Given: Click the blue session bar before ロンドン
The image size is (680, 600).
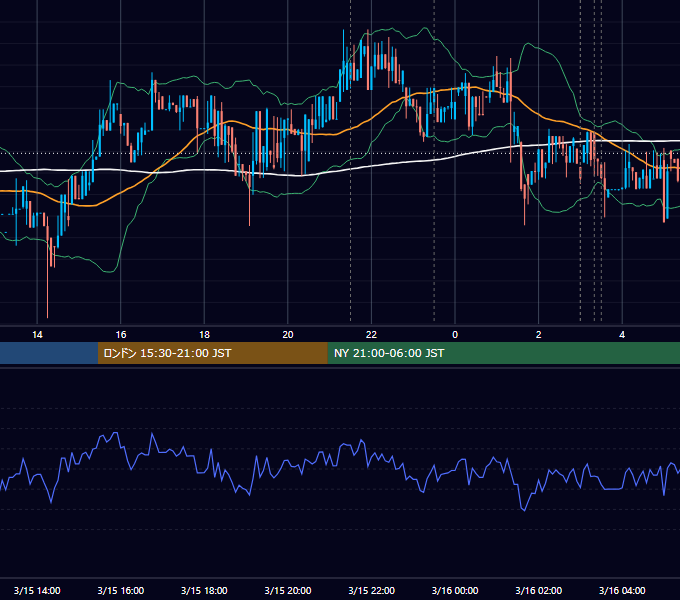Looking at the screenshot, I should point(49,353).
